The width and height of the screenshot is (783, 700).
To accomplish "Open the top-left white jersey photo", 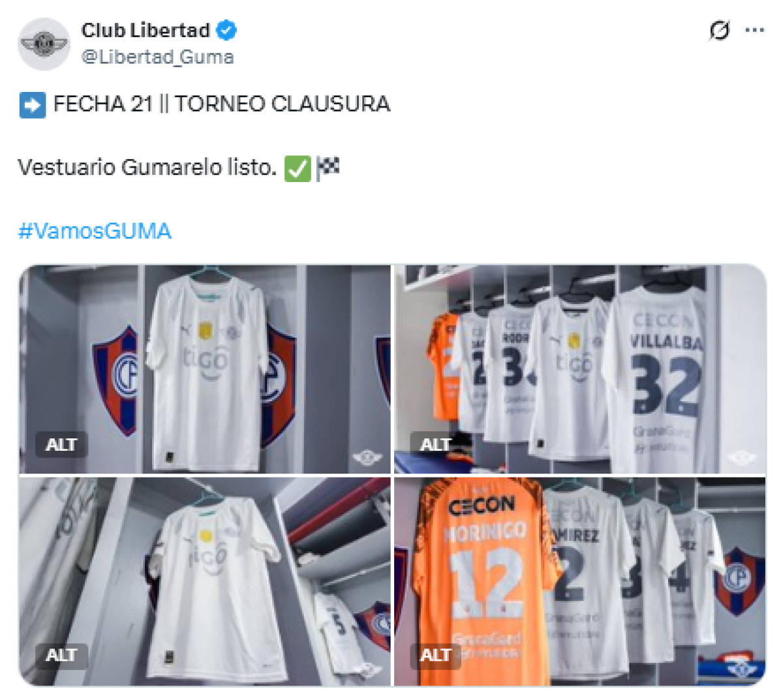I will pyautogui.click(x=204, y=369).
